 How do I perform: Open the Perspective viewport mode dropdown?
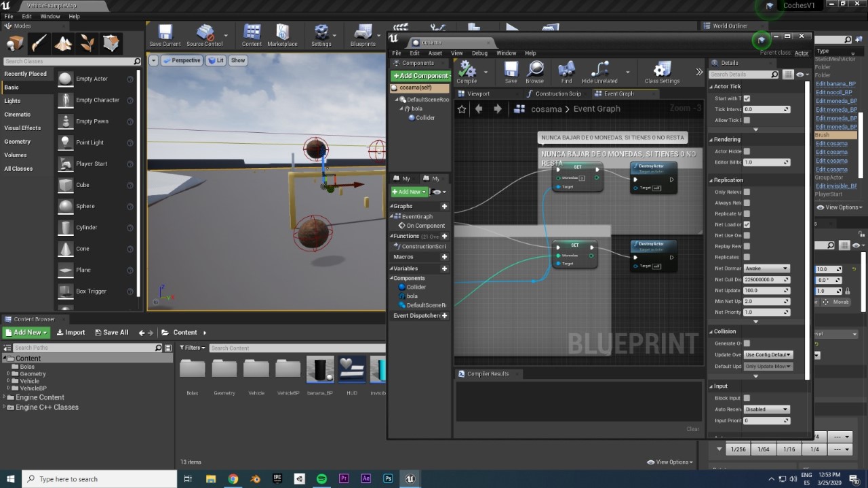point(182,60)
